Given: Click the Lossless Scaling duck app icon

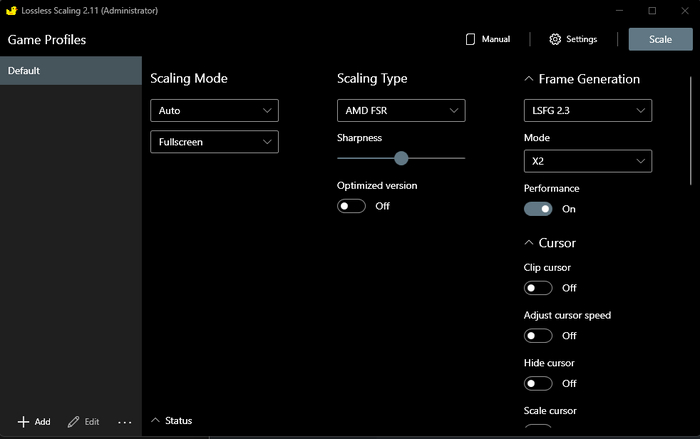Looking at the screenshot, I should click(x=11, y=10).
